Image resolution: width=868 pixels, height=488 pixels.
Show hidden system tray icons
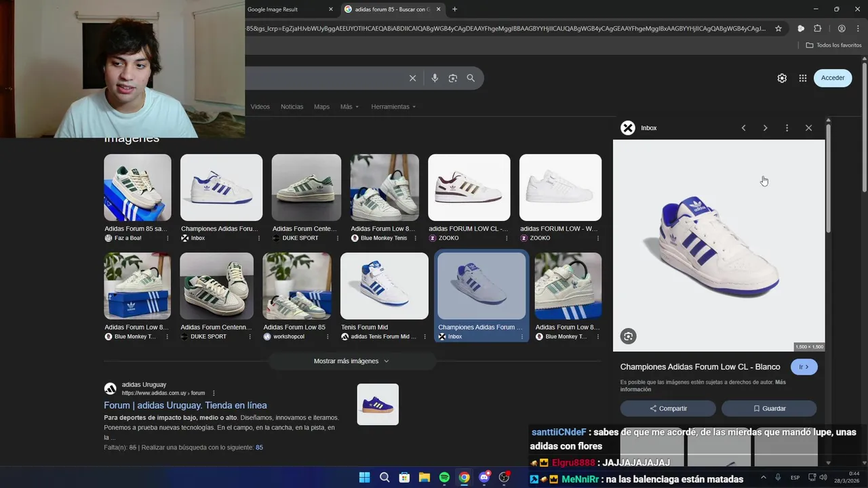click(763, 477)
